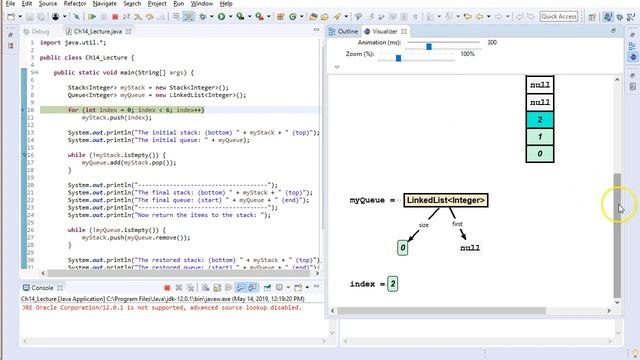The height and width of the screenshot is (360, 640).
Task: Open the Source menu
Action: tap(48, 4)
